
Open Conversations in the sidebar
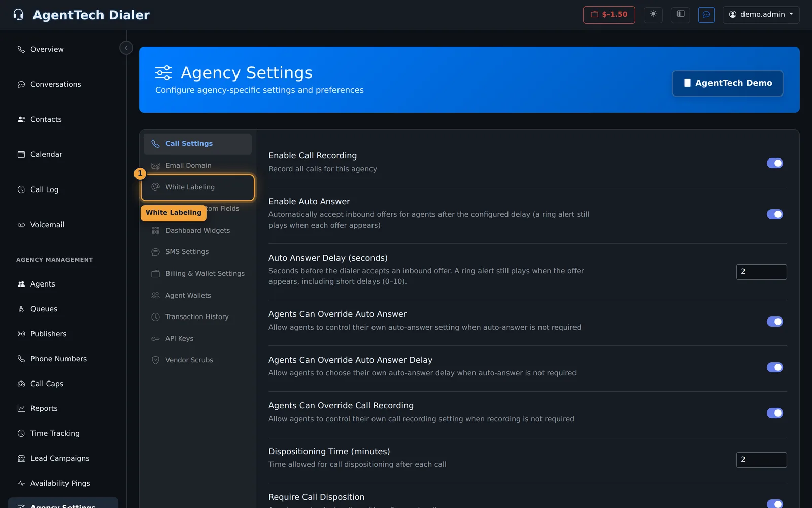coord(63,84)
